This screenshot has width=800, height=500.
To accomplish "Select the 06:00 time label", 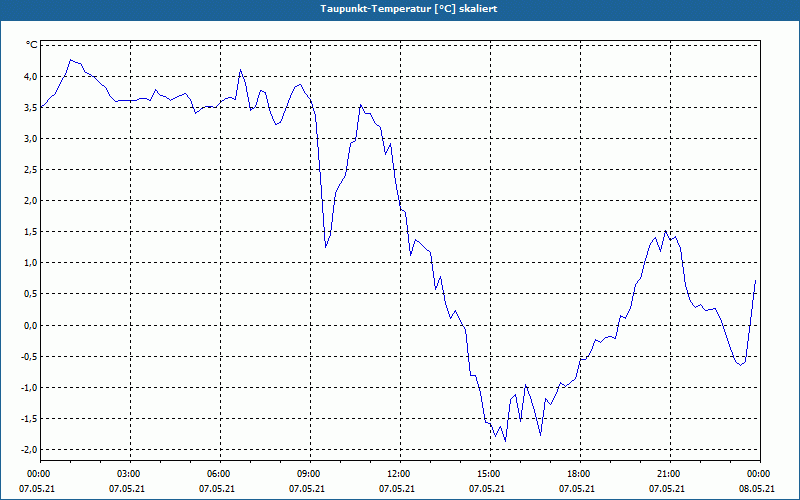I will pyautogui.click(x=217, y=474).
